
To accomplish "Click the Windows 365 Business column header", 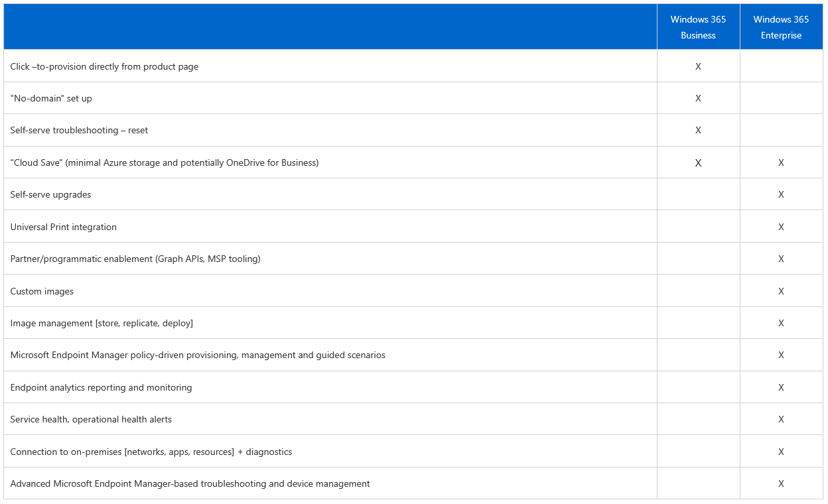I will 698,27.
